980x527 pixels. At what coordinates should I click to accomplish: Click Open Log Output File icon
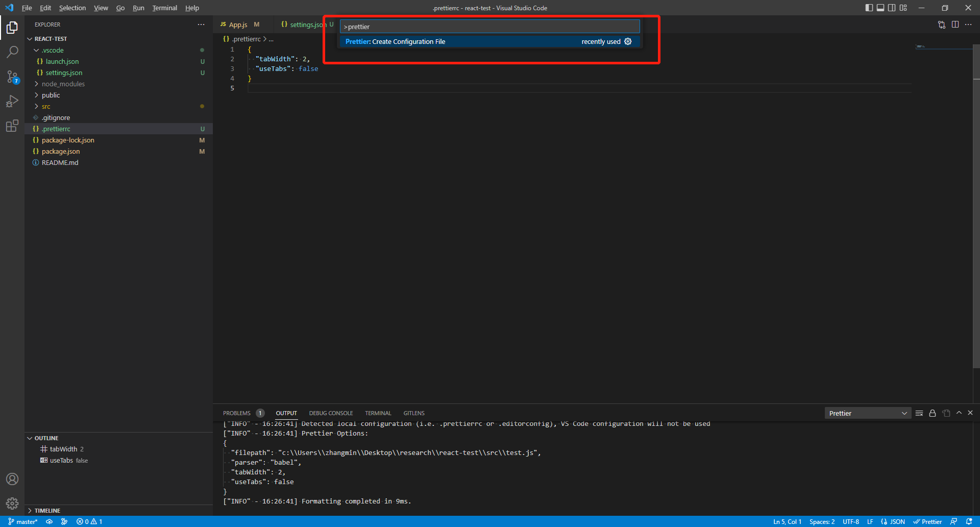pyautogui.click(x=946, y=413)
